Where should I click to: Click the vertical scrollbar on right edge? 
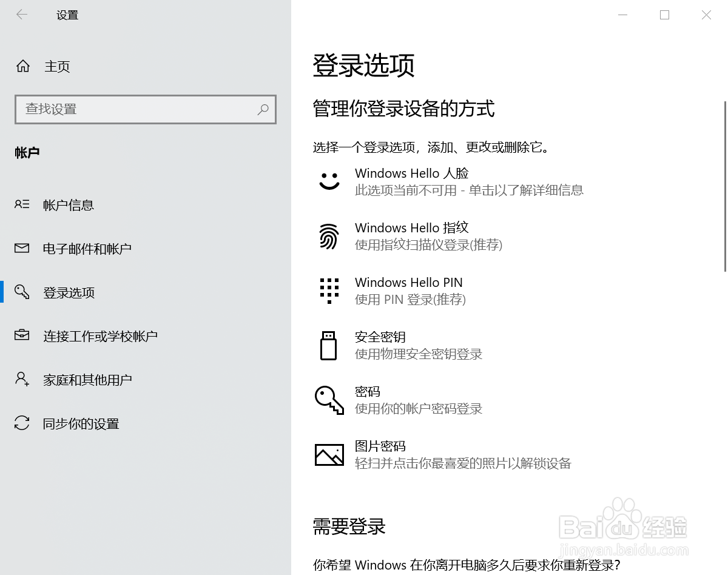725,187
